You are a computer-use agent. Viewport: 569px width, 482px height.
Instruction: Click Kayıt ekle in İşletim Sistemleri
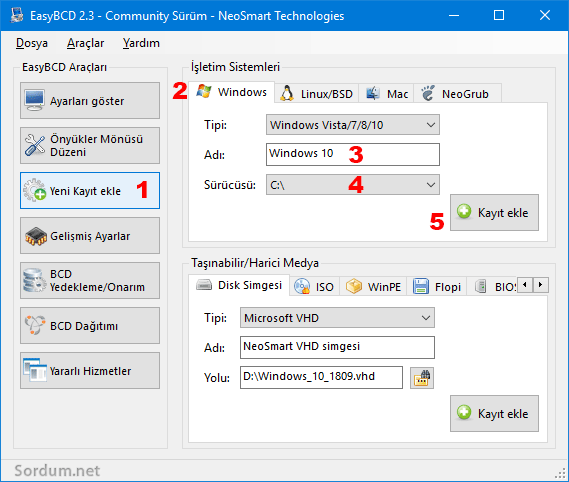pos(494,212)
